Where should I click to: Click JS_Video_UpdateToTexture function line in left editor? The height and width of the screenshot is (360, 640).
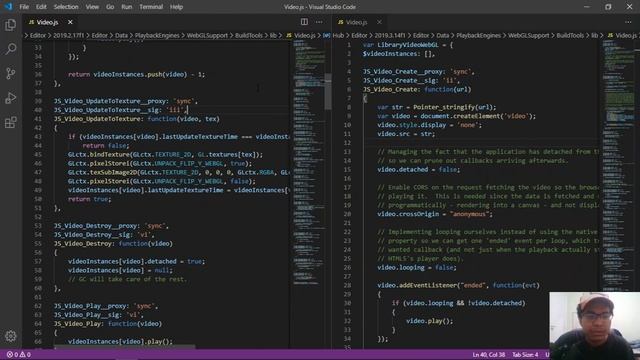pyautogui.click(x=137, y=119)
